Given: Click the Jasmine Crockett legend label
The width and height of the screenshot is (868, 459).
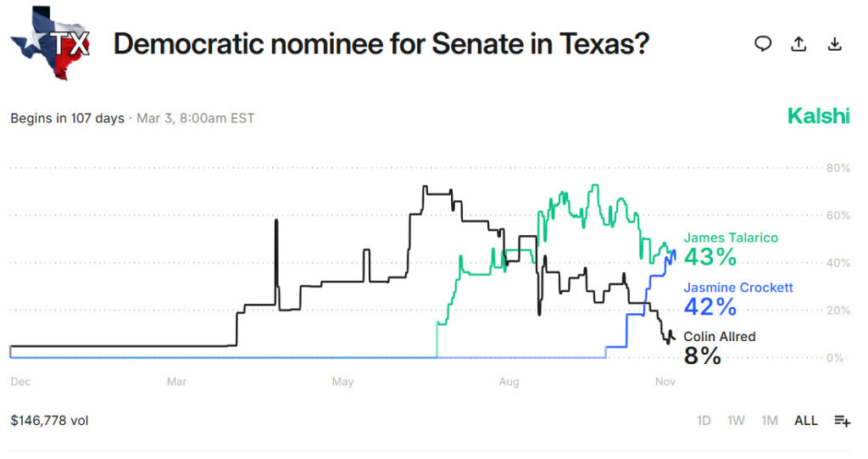Looking at the screenshot, I should point(738,288).
